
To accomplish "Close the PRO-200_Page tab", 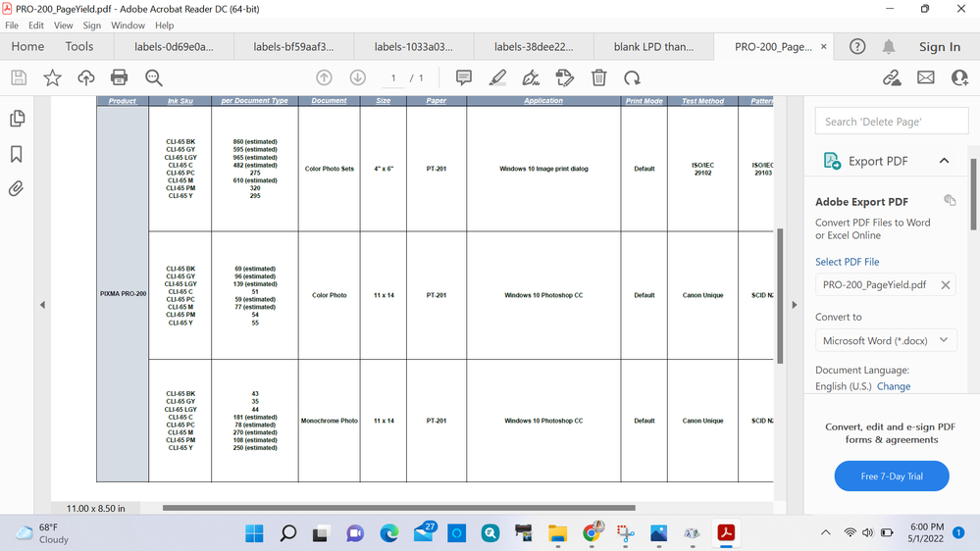I will tap(824, 47).
